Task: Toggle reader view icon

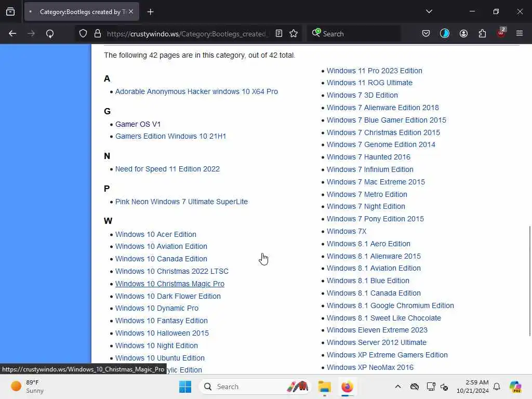Action: (x=279, y=33)
